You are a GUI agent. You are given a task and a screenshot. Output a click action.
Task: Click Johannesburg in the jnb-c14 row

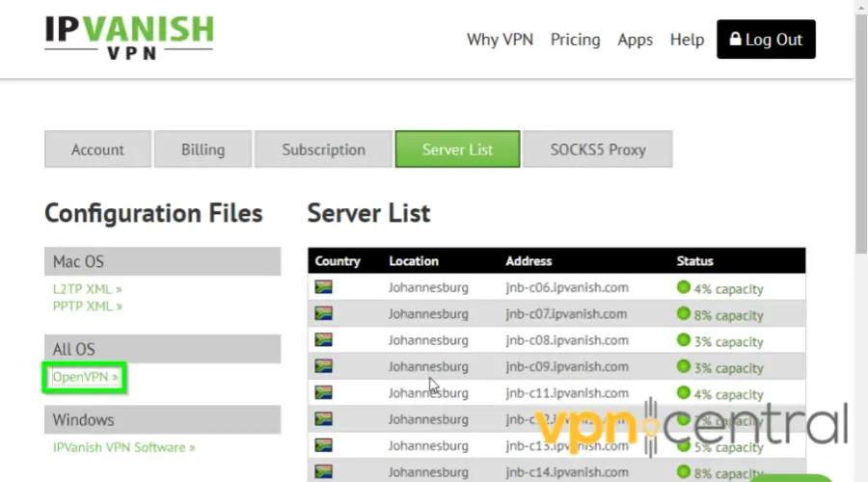(428, 472)
